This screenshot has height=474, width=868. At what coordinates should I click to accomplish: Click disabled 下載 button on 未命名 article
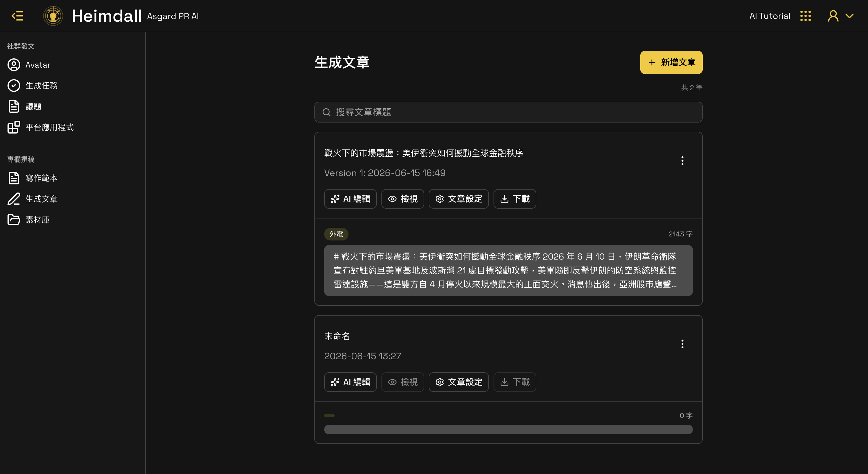coord(515,382)
